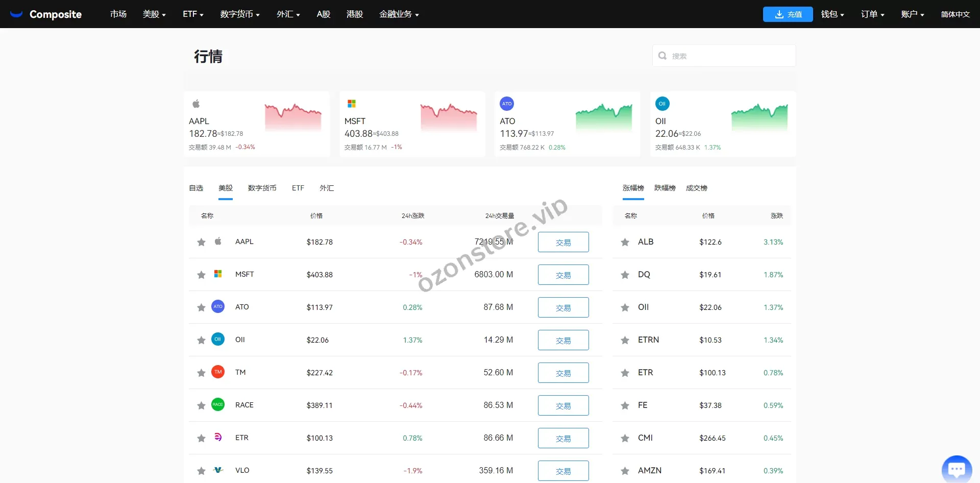Favorite AAPL with its star
Viewport: 980px width, 483px height.
click(201, 242)
